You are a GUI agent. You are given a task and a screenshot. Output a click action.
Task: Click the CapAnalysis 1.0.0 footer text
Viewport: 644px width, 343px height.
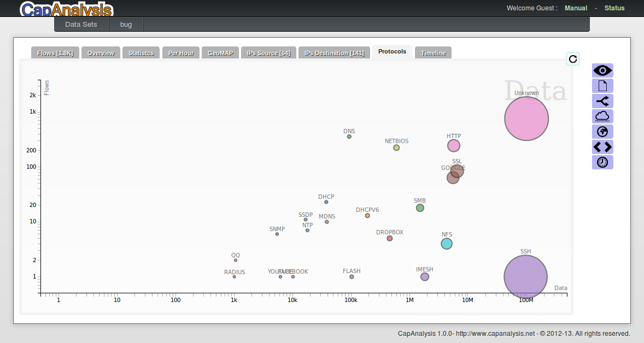point(514,334)
